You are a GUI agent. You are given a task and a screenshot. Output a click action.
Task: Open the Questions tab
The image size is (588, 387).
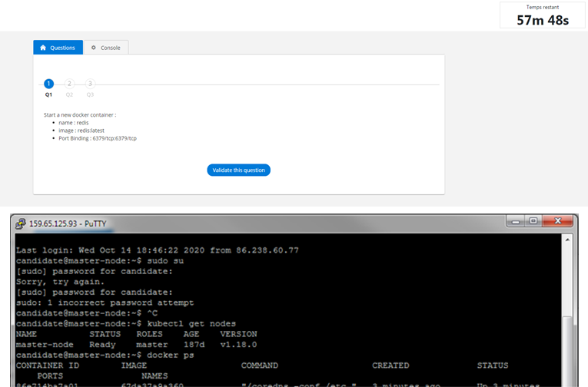point(58,48)
